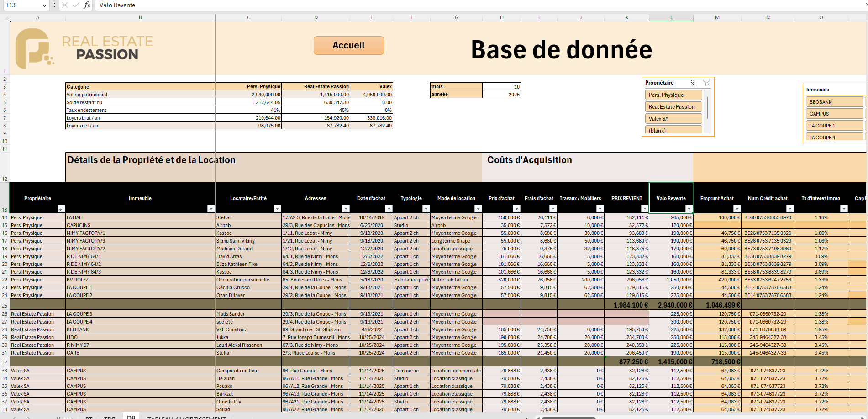This screenshot has width=868, height=419.
Task: Switch to the TDB sheet tab
Action: point(110,417)
